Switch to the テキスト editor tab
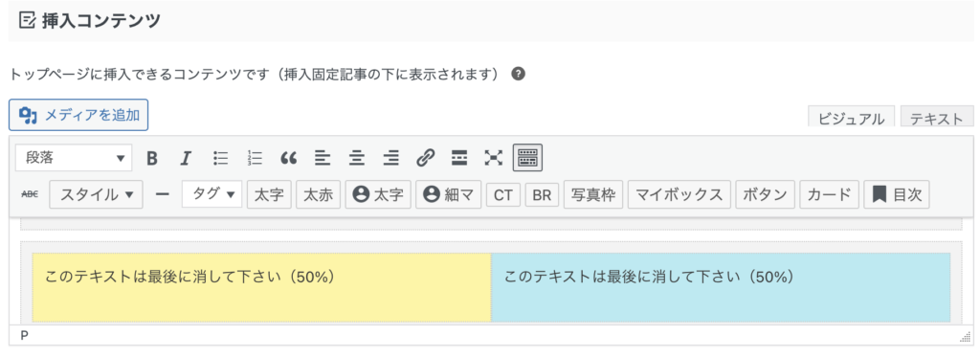 tap(937, 117)
